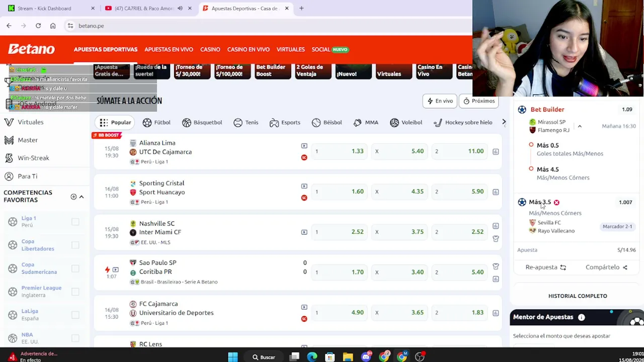Bet on draw at 3.75 for Nashville match
The height and width of the screenshot is (362, 644).
pos(399,232)
